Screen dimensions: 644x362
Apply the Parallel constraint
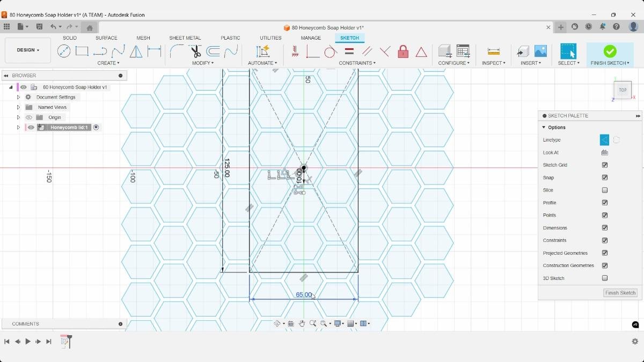point(367,51)
